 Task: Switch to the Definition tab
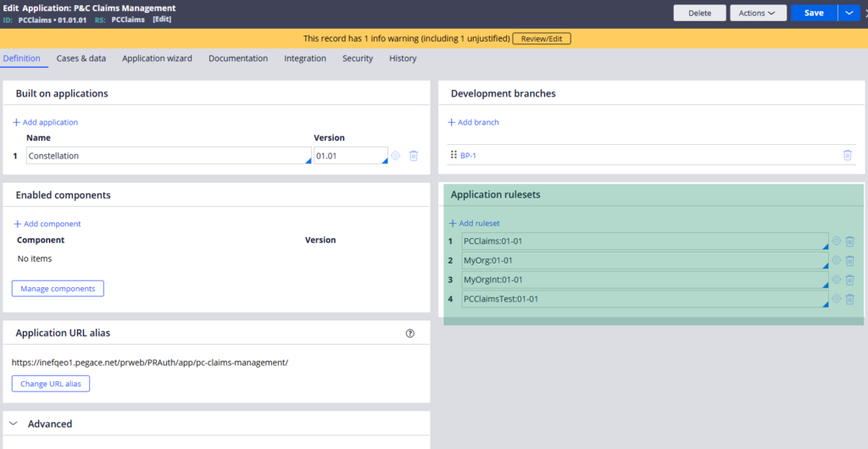(x=21, y=58)
